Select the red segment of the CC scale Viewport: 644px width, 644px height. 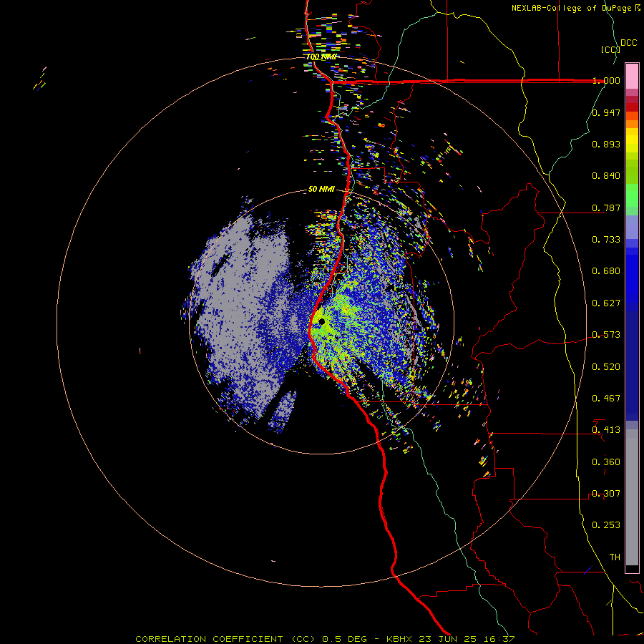coord(632,107)
